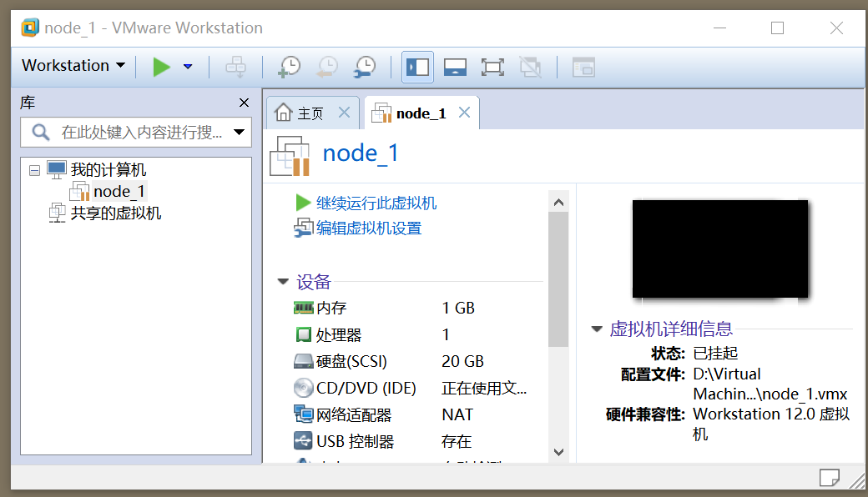Close the library panel (库)
The width and height of the screenshot is (868, 497).
(x=244, y=103)
